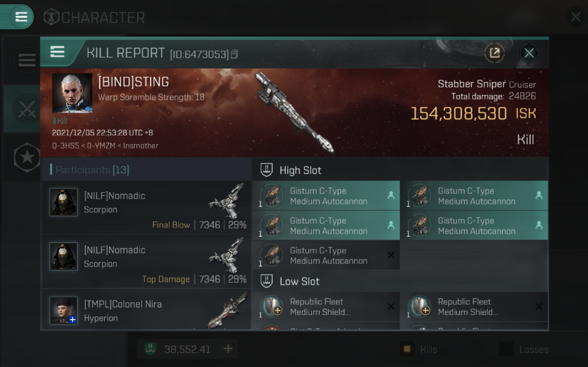Open NILF Nomadic Top Damage participant entry
The height and width of the screenshot is (367, 588).
[x=146, y=262]
